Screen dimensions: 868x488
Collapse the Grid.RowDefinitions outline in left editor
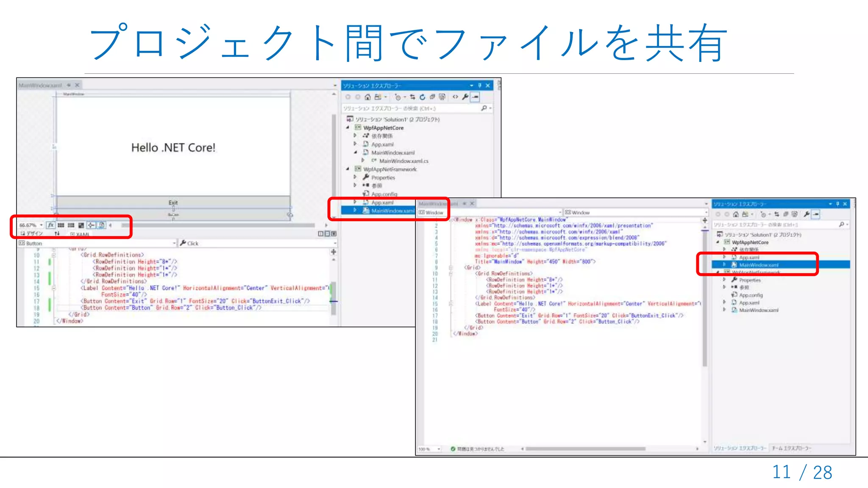click(54, 255)
